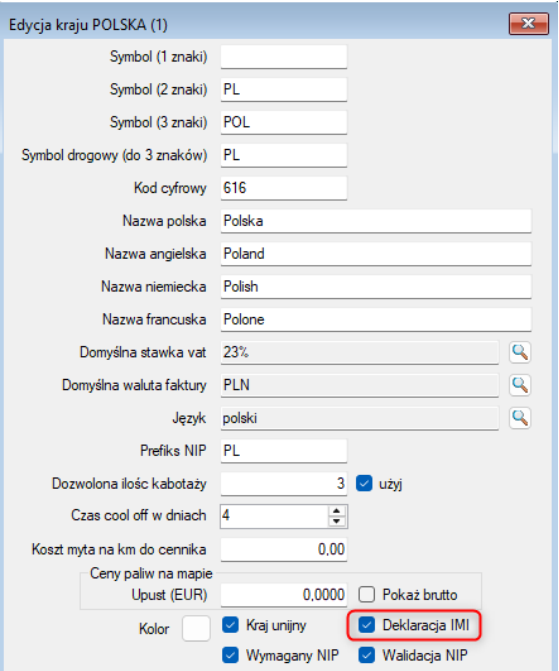Uncheck the użyj kabotaż checkbox
Image resolution: width=559 pixels, height=671 pixels.
pyautogui.click(x=364, y=484)
